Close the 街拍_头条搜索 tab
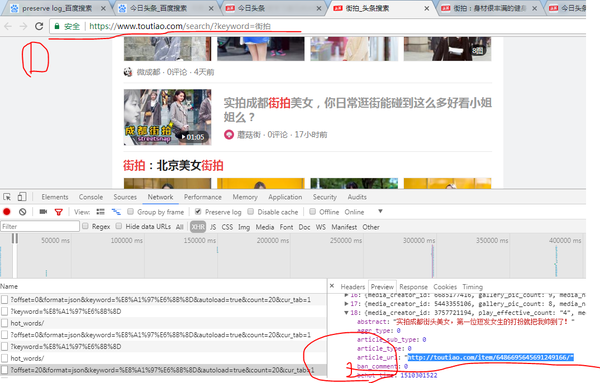 [427, 8]
